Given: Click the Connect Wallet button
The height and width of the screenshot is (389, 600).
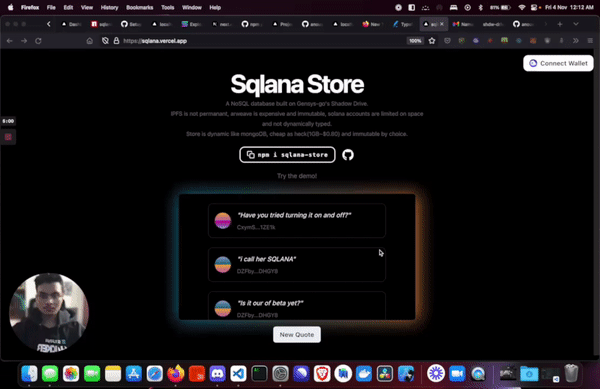Looking at the screenshot, I should (x=558, y=63).
